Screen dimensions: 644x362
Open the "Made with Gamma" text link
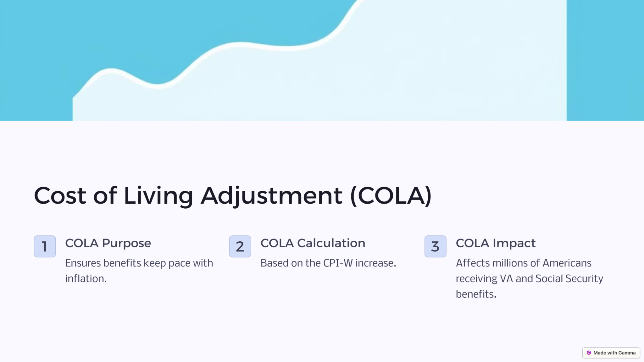point(614,353)
